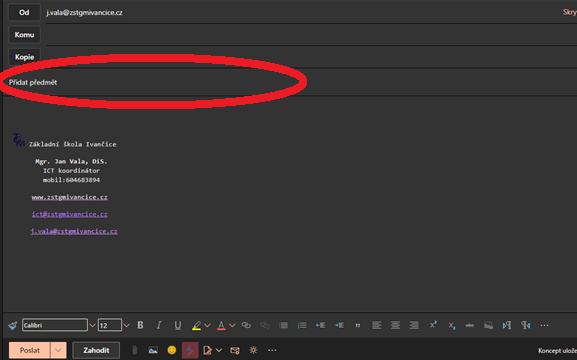
Task: Apply quote formatting
Action: 358,325
